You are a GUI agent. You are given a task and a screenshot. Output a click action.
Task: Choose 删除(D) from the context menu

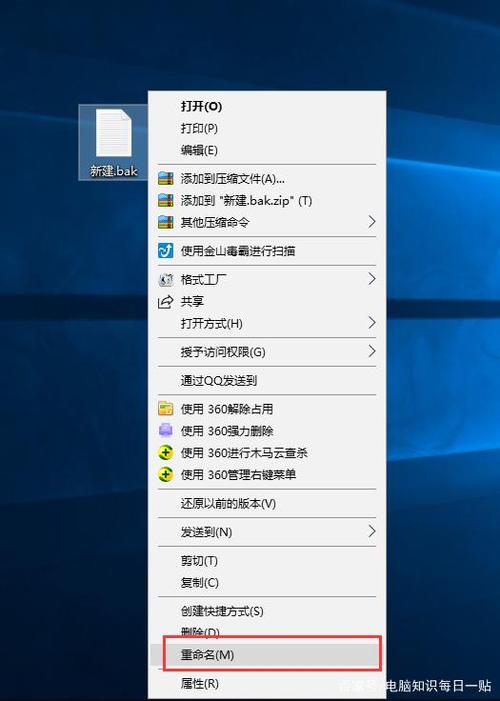(267, 632)
